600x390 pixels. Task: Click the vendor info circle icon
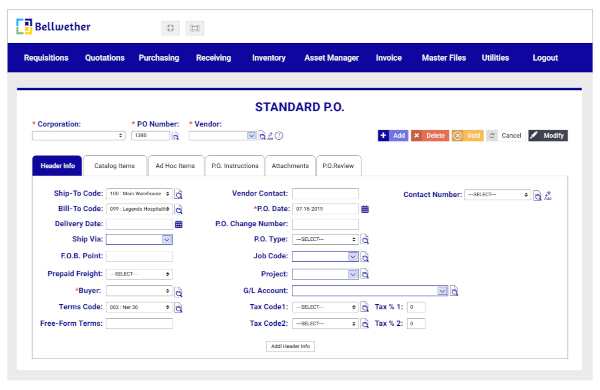279,136
